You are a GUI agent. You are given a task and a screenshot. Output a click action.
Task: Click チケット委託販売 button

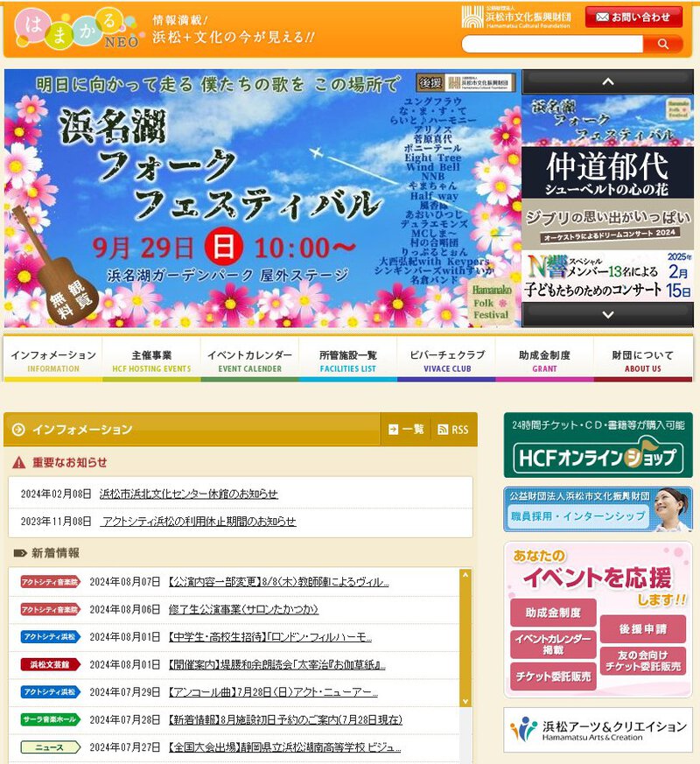[x=553, y=676]
